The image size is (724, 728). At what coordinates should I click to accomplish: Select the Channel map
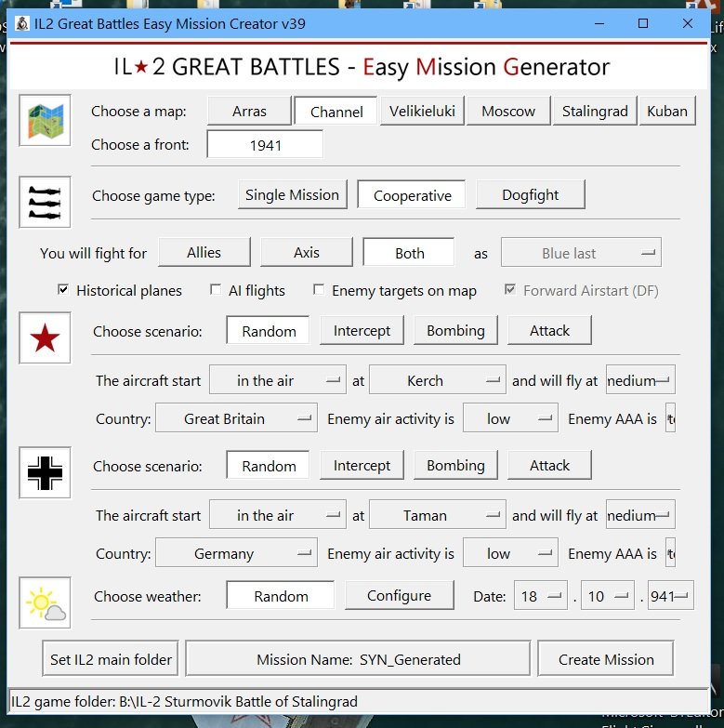coord(336,111)
